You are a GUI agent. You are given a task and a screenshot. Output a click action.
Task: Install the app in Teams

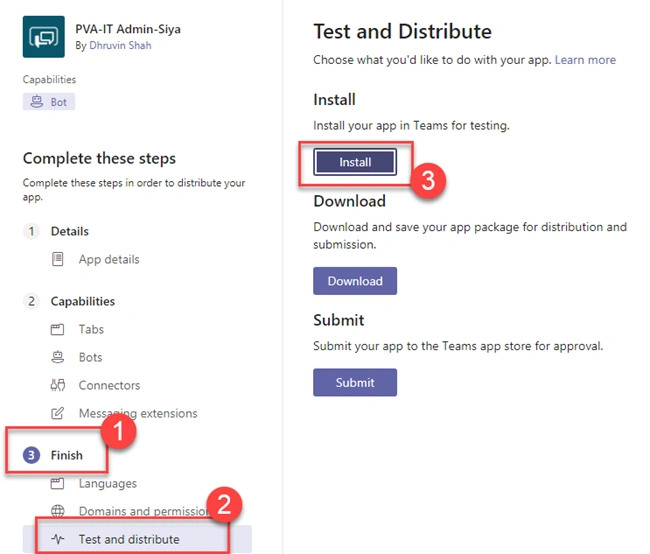point(355,162)
